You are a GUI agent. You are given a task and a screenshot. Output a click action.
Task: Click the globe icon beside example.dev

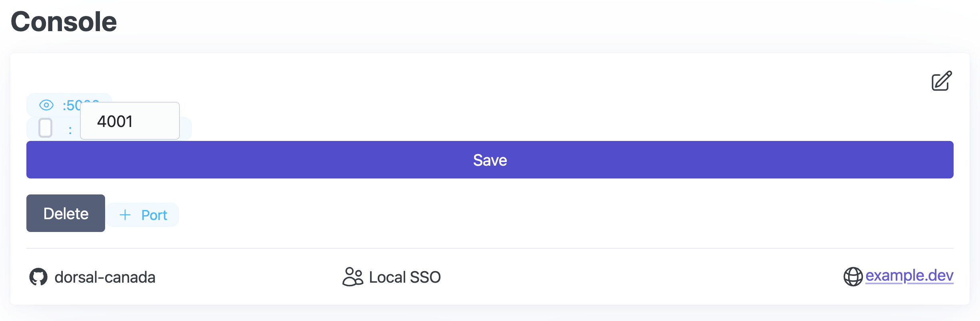[853, 277]
